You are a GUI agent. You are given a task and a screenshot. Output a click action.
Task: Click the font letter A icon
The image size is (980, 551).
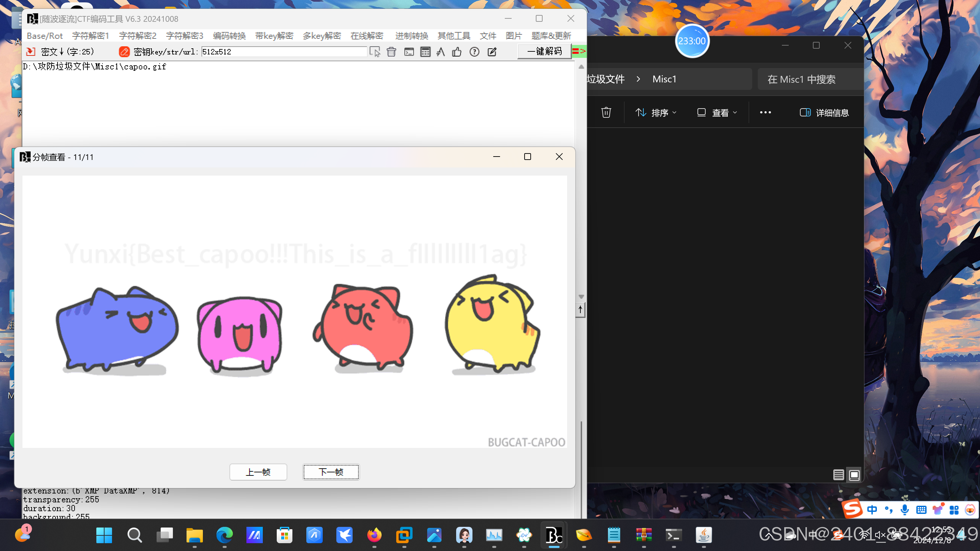pos(440,52)
